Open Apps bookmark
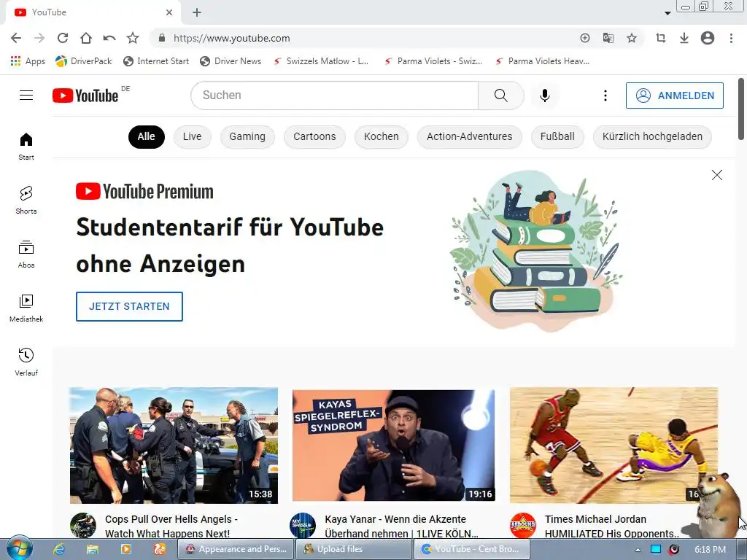Viewport: 747px width, 560px height. point(28,61)
